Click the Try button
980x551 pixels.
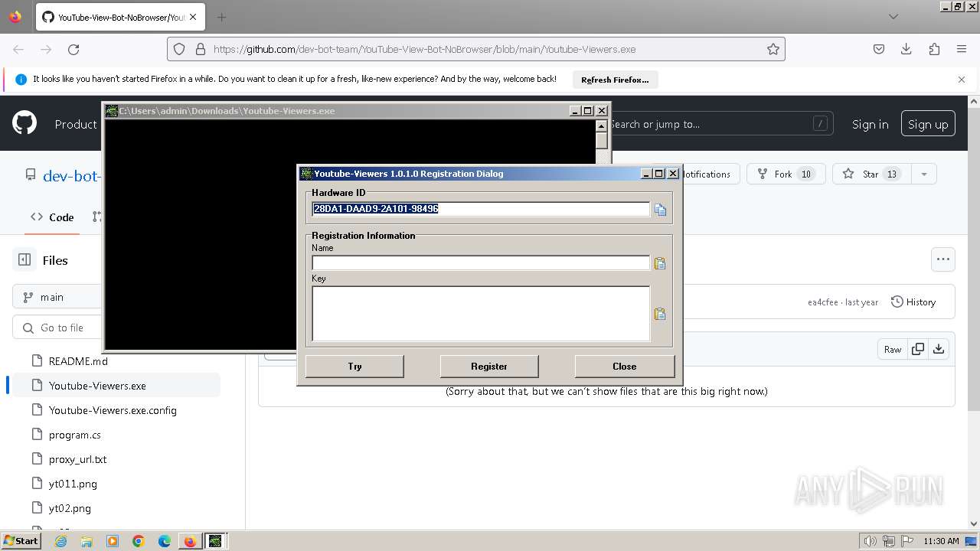click(354, 367)
